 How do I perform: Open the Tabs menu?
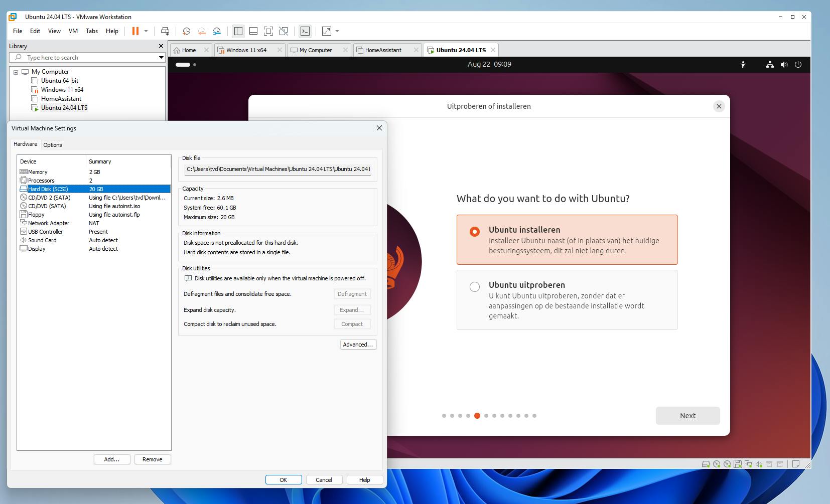click(92, 31)
